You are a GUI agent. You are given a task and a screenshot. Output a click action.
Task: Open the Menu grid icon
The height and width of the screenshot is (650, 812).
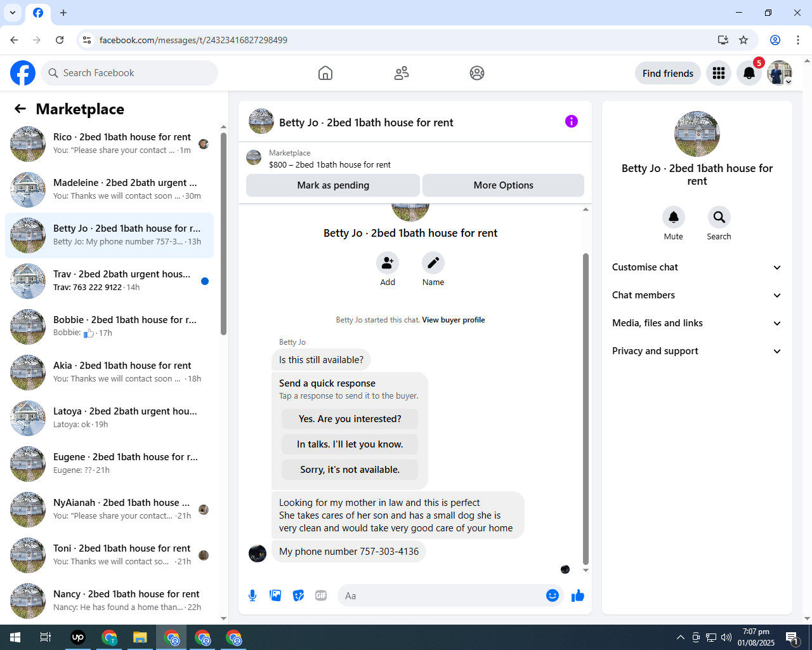pos(719,73)
